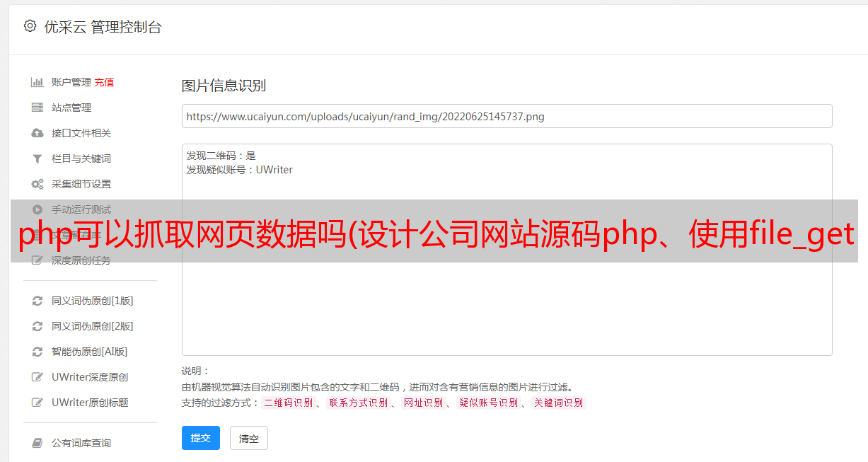
Task: Click the book icon for 公有词库查询
Action: click(x=37, y=443)
